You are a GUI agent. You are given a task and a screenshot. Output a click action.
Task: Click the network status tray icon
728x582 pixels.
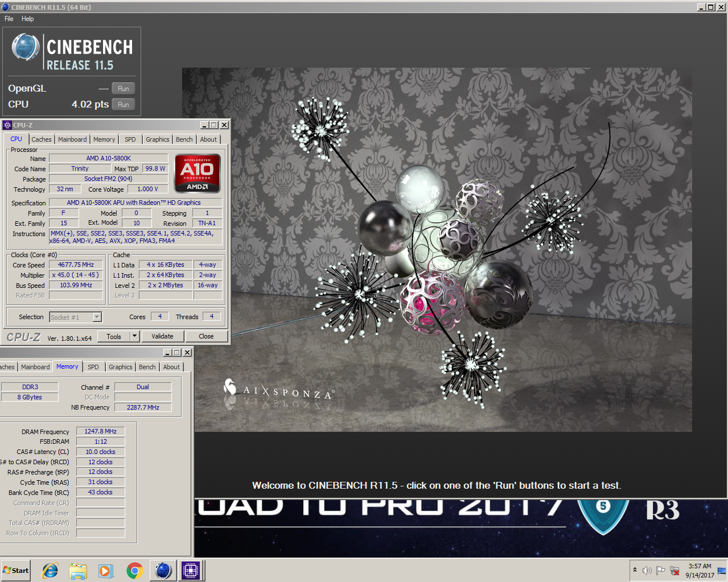tap(674, 570)
